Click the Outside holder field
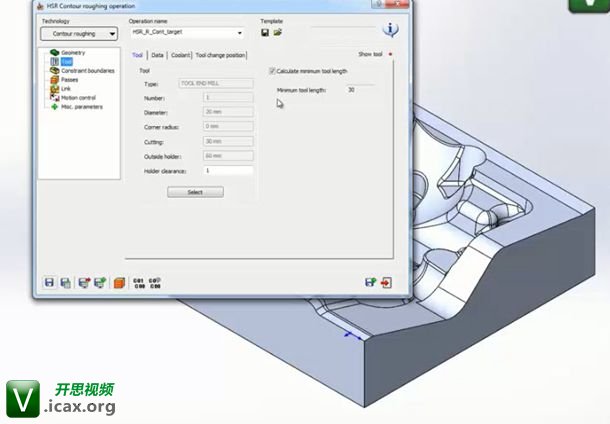610x424 pixels. coord(228,156)
